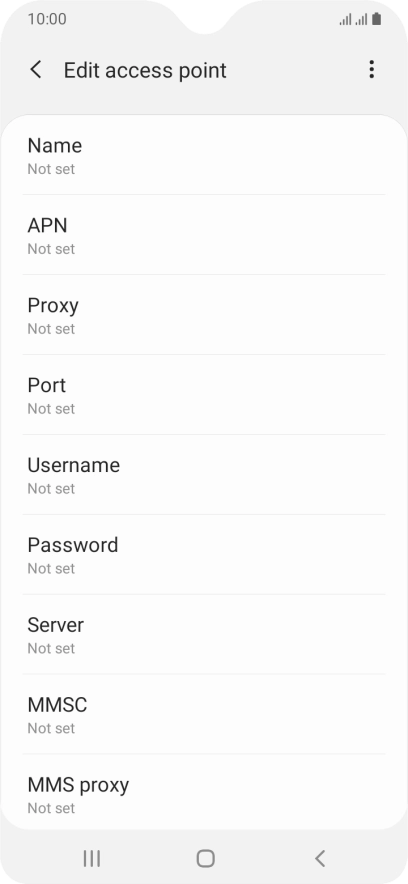Edit the MMS proxy entry

(204, 792)
